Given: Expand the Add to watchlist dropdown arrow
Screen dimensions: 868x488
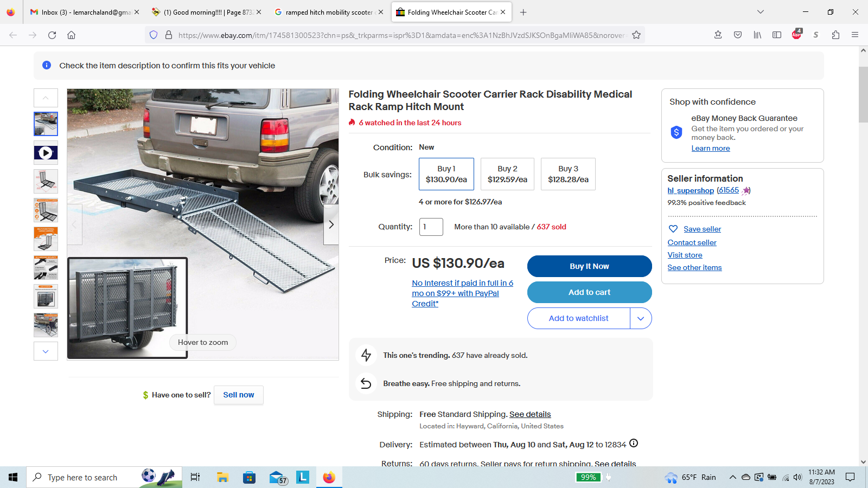Looking at the screenshot, I should coord(641,318).
